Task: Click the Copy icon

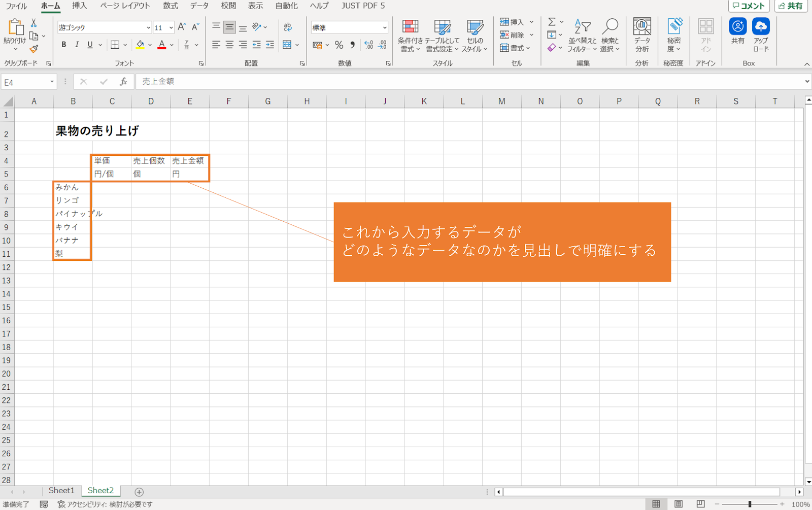Action: 33,36
